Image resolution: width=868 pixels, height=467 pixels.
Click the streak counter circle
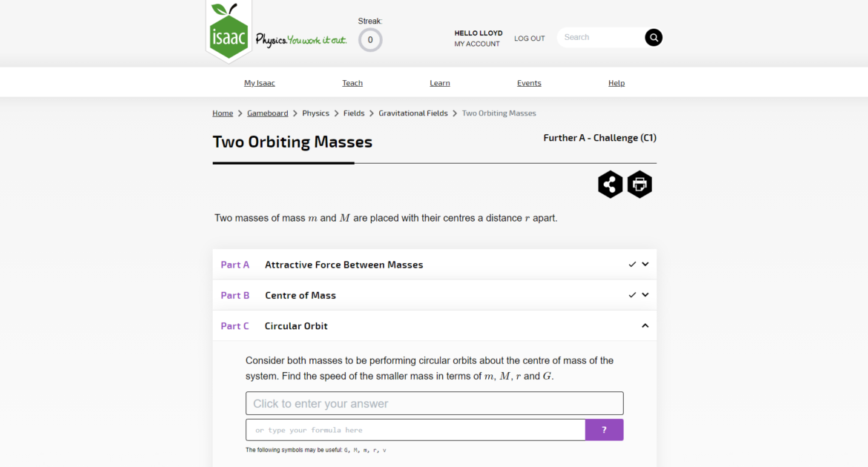click(370, 40)
